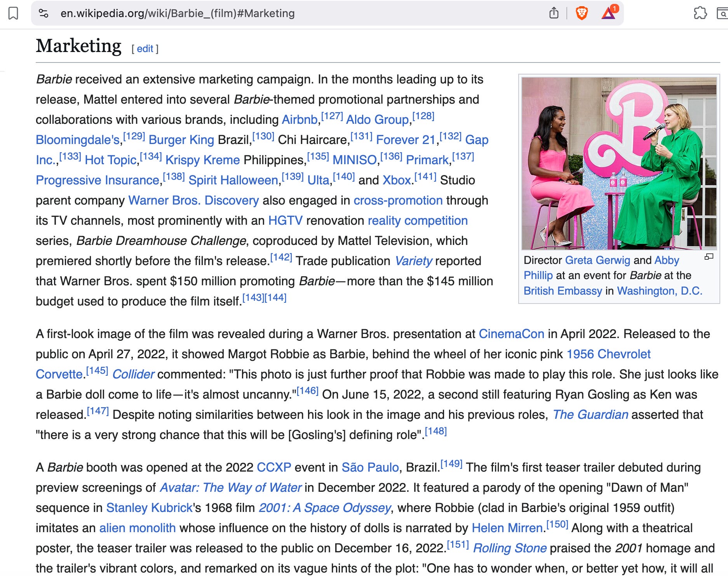Screen dimensions: 728x576
Task: Open the Ulta link
Action: pyautogui.click(x=318, y=180)
